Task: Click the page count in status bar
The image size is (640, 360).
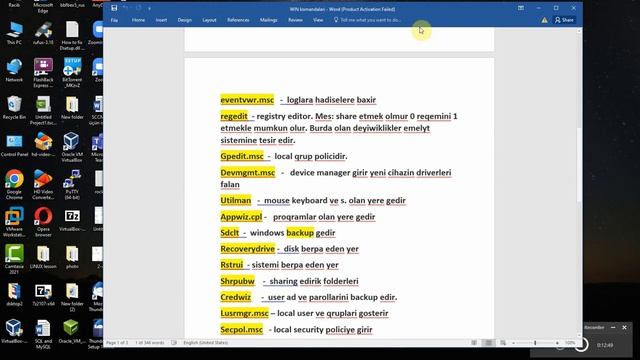Action: click(117, 343)
